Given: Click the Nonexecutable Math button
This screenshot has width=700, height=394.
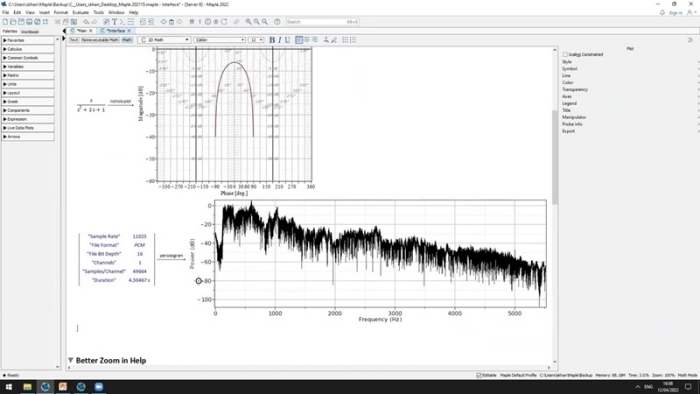Looking at the screenshot, I should pos(100,40).
